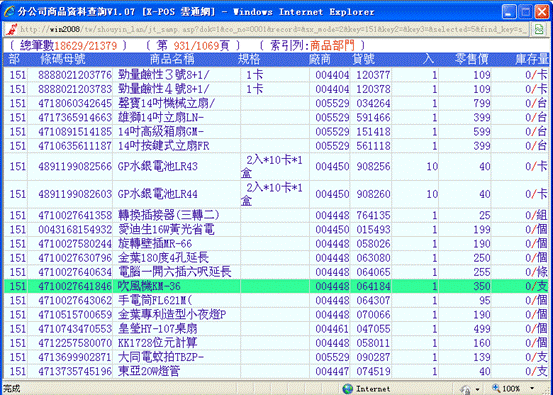The image size is (553, 395).
Task: Select the GP水銀電池LR43 product row
Action: pos(276,166)
